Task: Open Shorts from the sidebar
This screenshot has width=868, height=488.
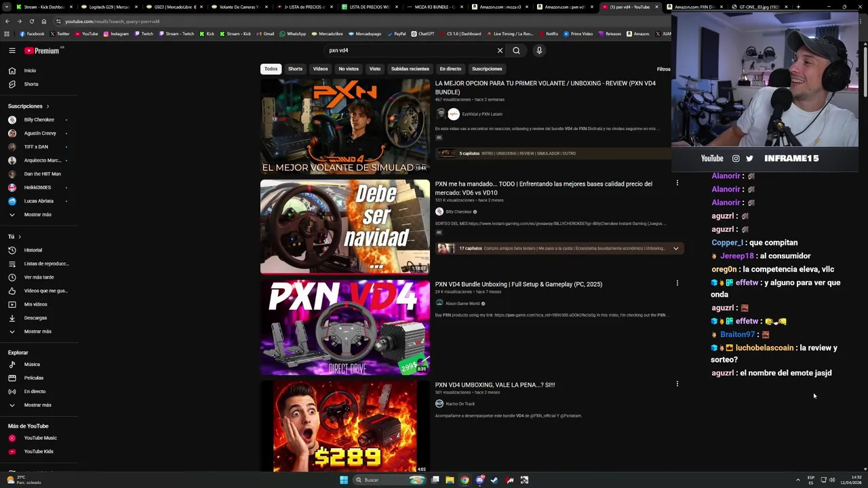Action: 31,84
